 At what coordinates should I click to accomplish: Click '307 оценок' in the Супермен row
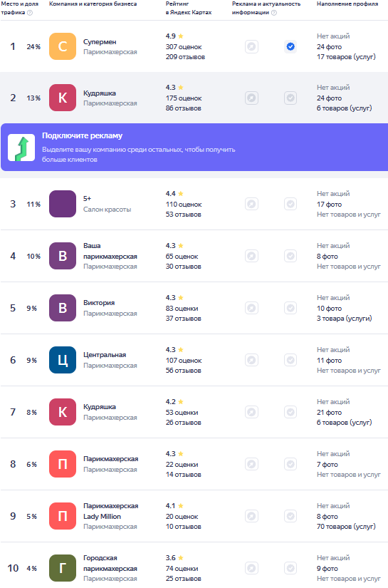[184, 47]
